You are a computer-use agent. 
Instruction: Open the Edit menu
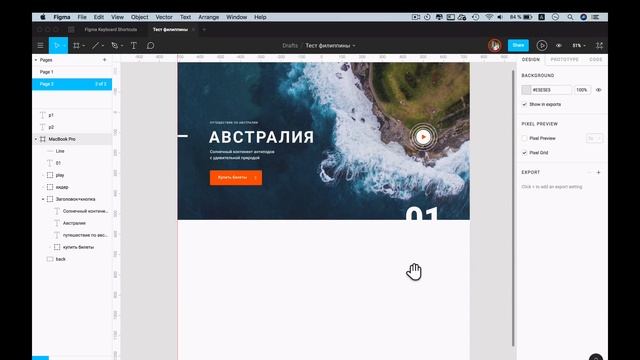click(x=99, y=17)
